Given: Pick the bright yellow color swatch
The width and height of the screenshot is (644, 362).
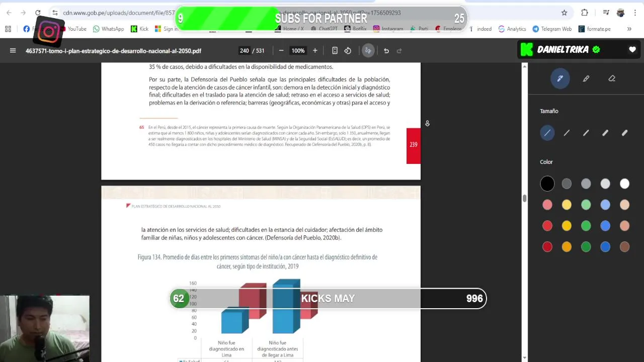Looking at the screenshot, I should (x=567, y=226).
